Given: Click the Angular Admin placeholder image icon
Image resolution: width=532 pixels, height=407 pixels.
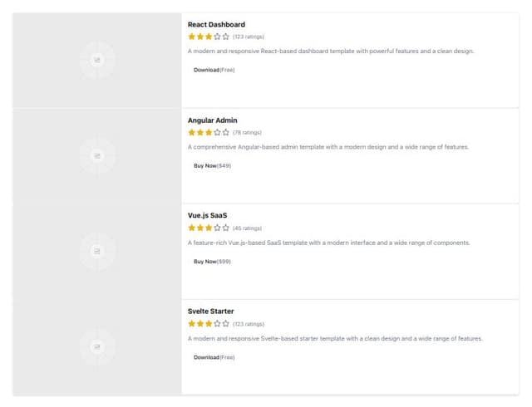Looking at the screenshot, I should click(97, 155).
